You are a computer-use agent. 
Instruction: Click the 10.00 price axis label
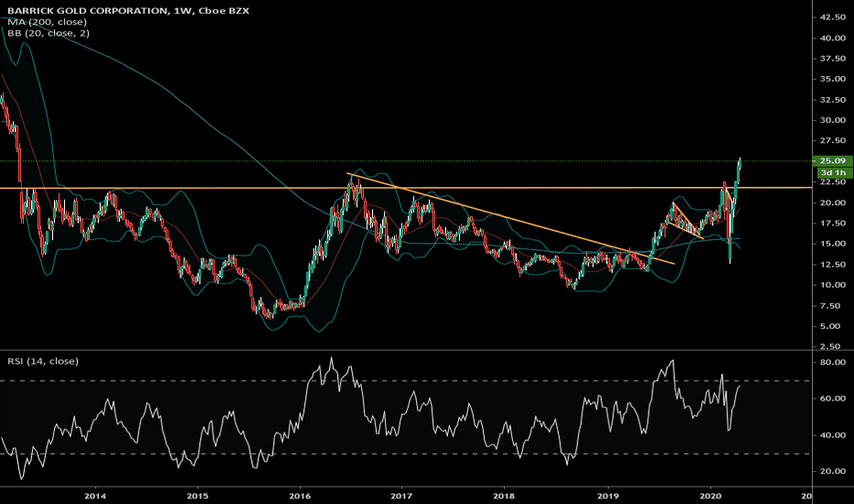coord(833,285)
